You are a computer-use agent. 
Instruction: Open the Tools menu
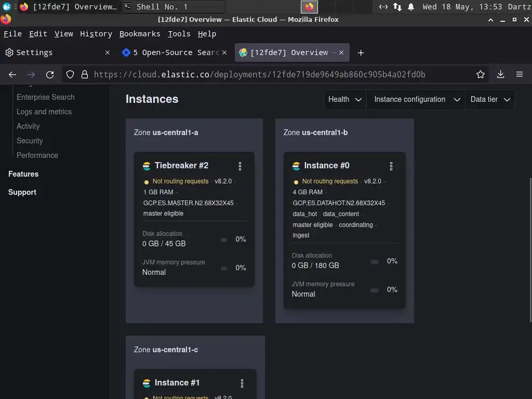point(179,34)
